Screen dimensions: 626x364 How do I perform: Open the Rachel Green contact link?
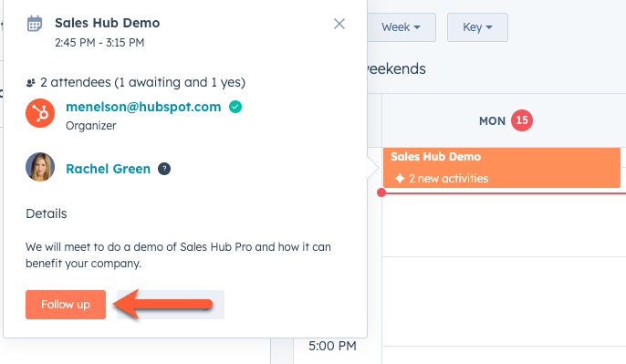pos(109,169)
